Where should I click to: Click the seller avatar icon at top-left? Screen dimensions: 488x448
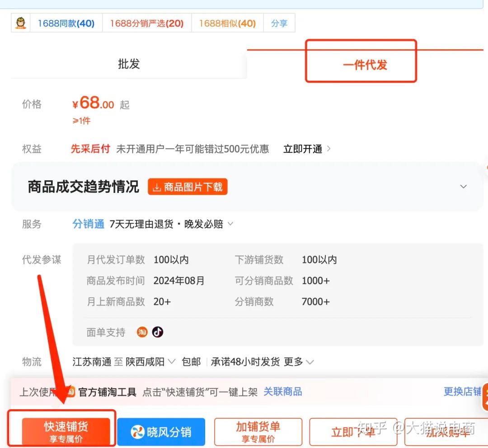tap(20, 23)
